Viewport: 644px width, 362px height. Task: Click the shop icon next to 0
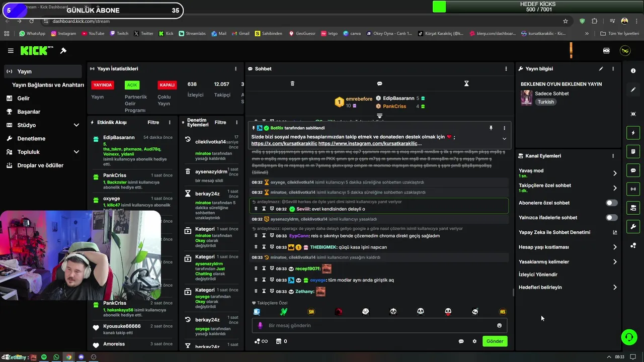click(x=278, y=341)
